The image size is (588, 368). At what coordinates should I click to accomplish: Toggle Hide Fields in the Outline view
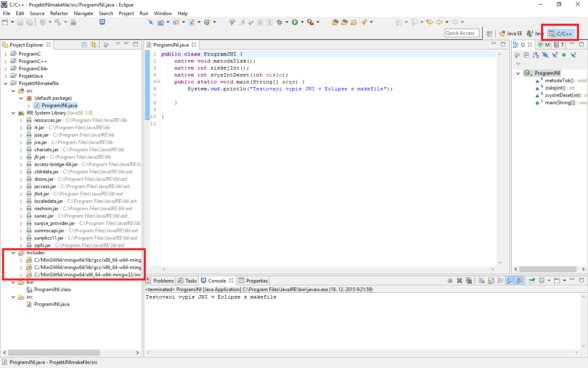[x=546, y=55]
